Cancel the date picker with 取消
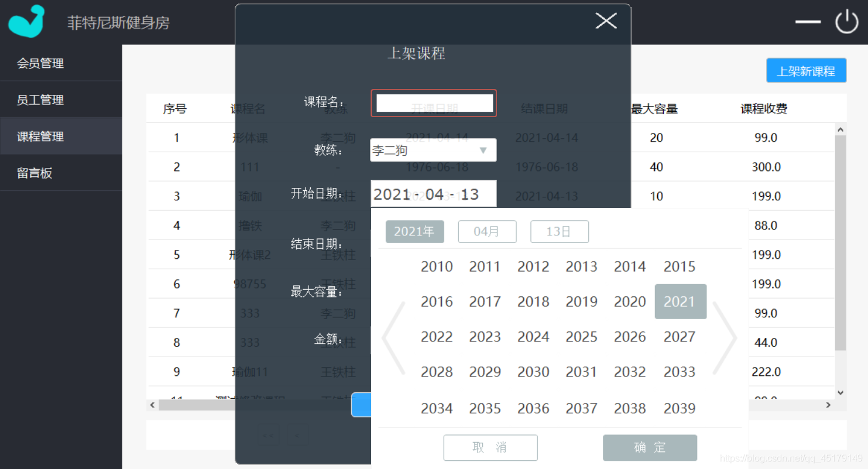 click(490, 447)
